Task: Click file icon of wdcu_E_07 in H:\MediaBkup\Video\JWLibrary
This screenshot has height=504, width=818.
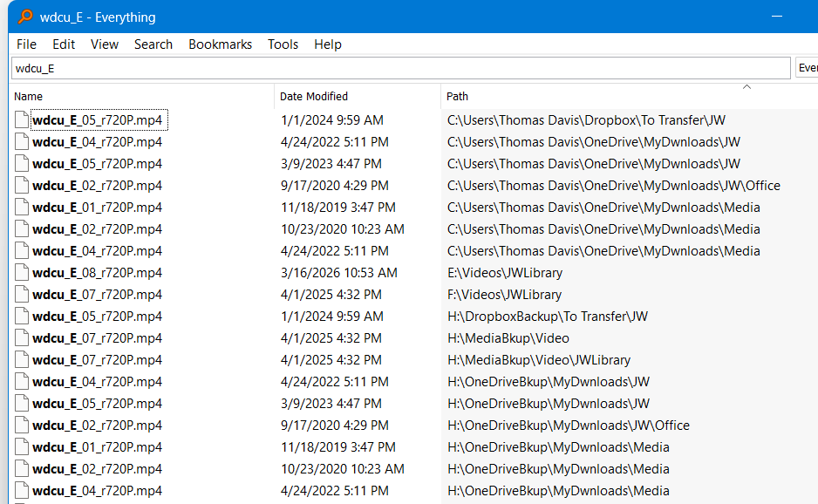Action: click(x=22, y=360)
